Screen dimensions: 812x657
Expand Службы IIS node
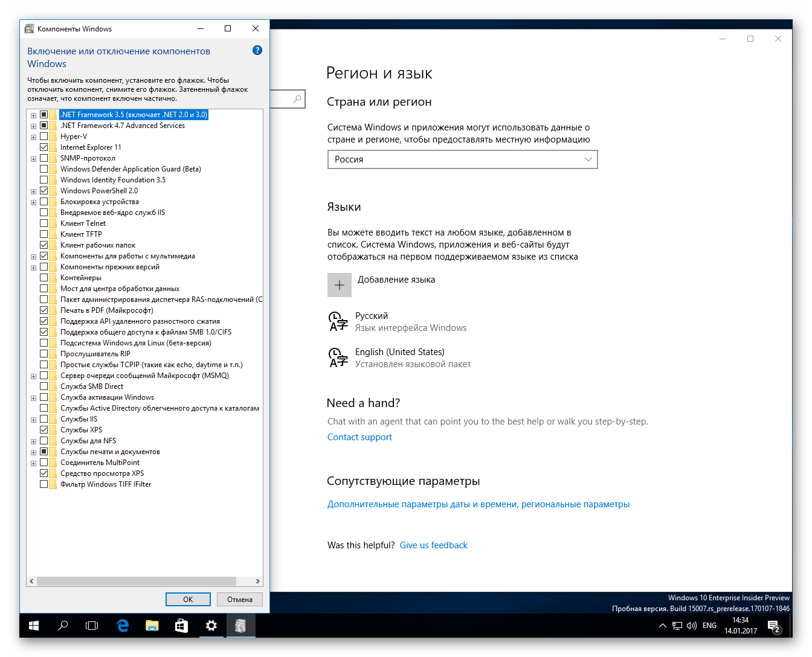click(34, 420)
